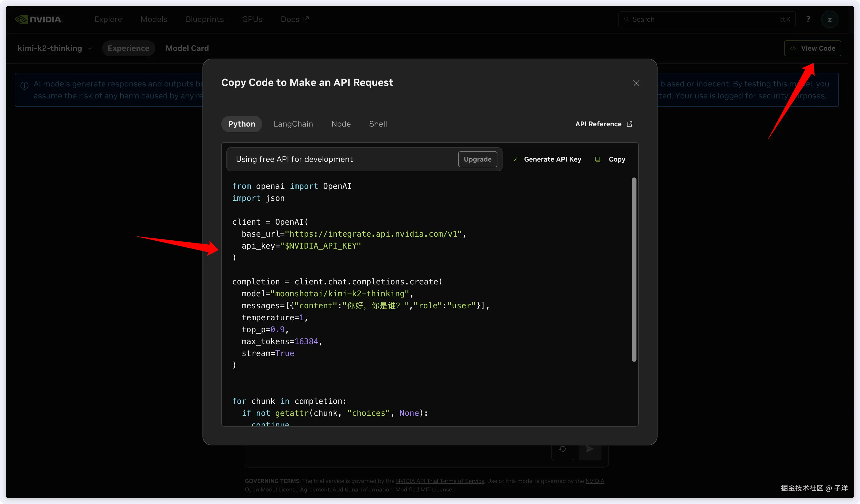
Task: Close the Copy Code dialog
Action: (636, 83)
